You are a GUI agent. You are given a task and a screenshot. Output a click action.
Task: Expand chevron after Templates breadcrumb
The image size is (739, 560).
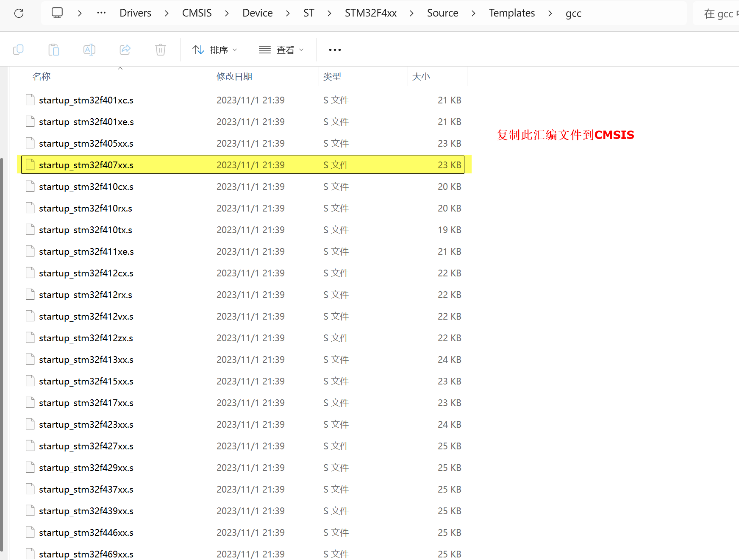pos(550,13)
